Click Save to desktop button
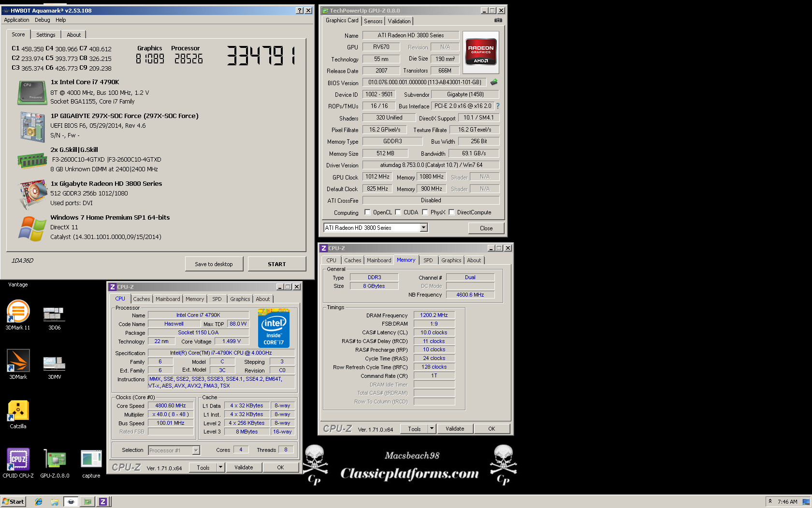 coord(214,264)
